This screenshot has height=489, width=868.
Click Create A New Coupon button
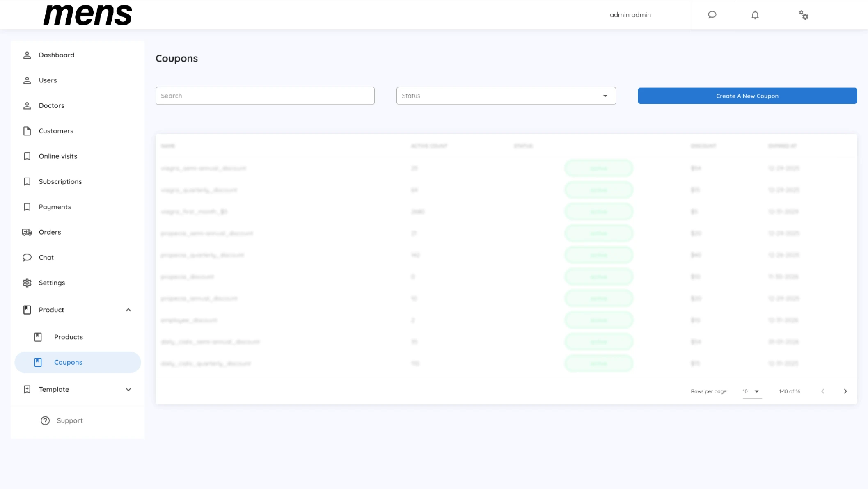coord(747,96)
